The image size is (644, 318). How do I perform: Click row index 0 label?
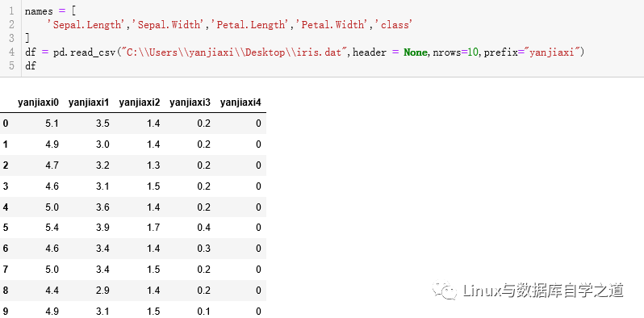[5, 123]
